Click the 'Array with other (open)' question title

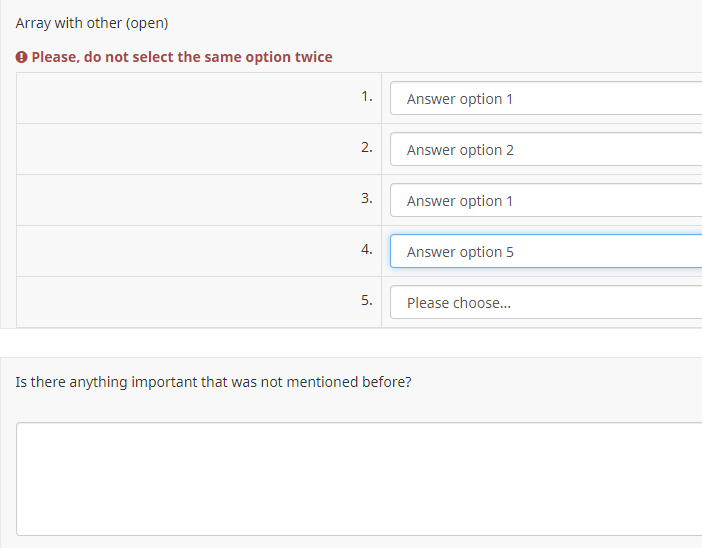92,23
